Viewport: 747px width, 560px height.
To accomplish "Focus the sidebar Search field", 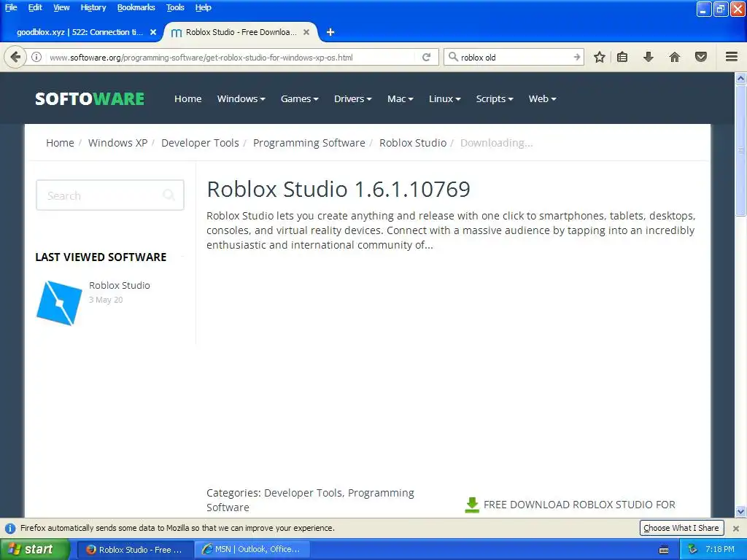I will click(110, 195).
